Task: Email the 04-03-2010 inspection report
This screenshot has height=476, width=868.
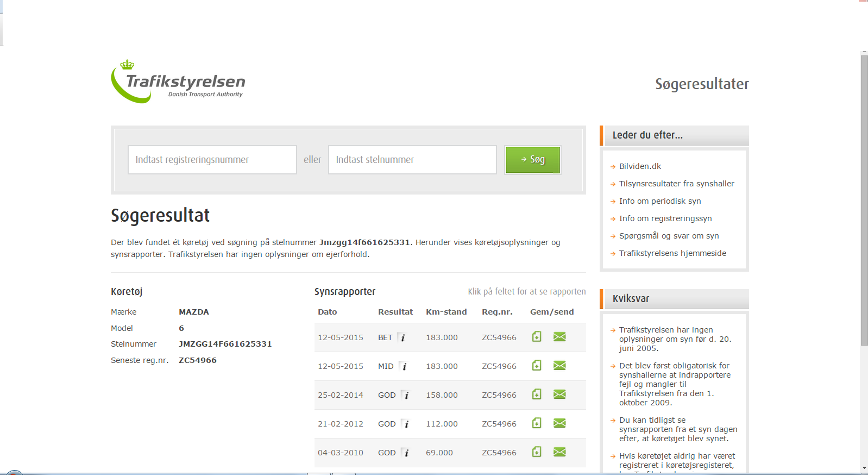Action: 559,452
